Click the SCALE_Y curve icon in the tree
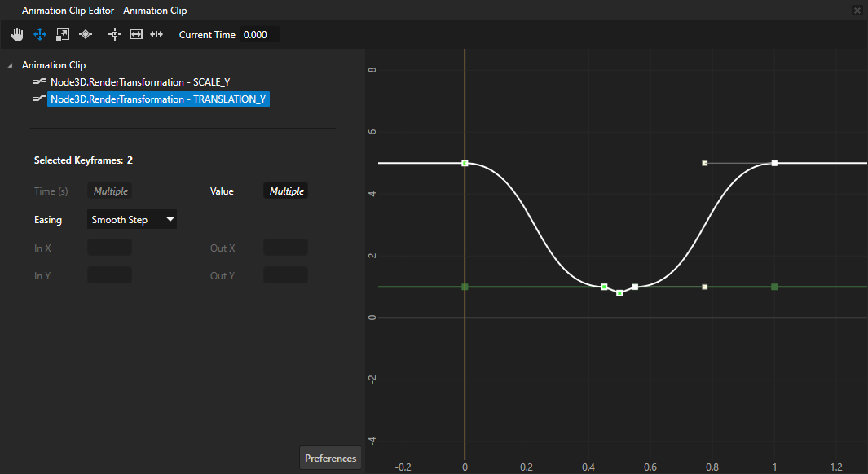Image resolution: width=868 pixels, height=474 pixels. (x=37, y=81)
